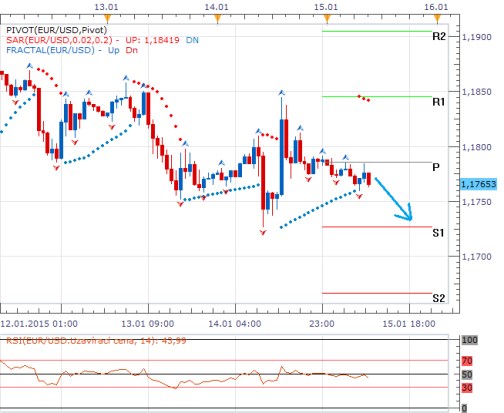Click the RSI 70 overbought level label

467,361
